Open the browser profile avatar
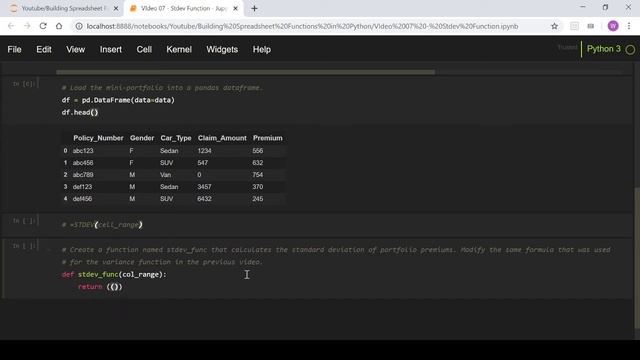Image resolution: width=640 pixels, height=360 pixels. [613, 26]
